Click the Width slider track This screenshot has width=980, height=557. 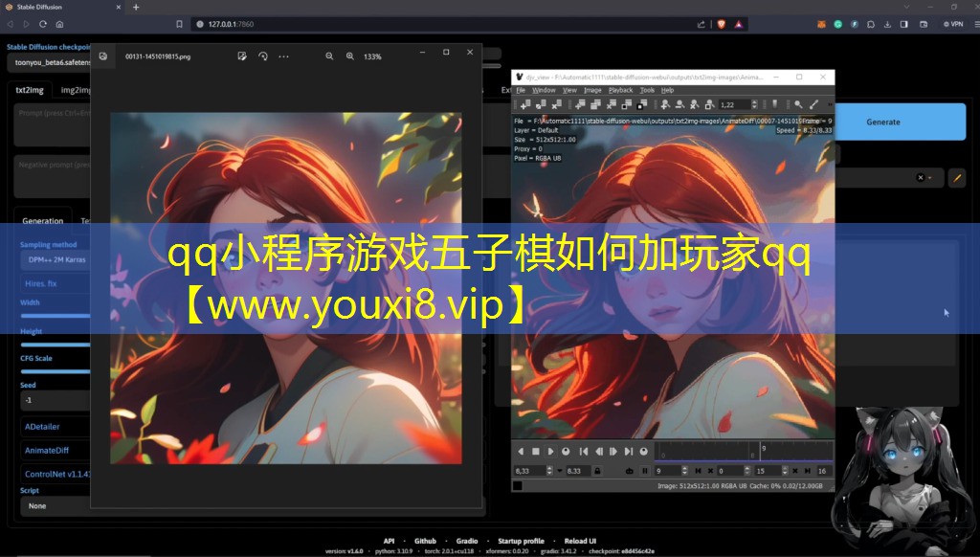pyautogui.click(x=56, y=316)
